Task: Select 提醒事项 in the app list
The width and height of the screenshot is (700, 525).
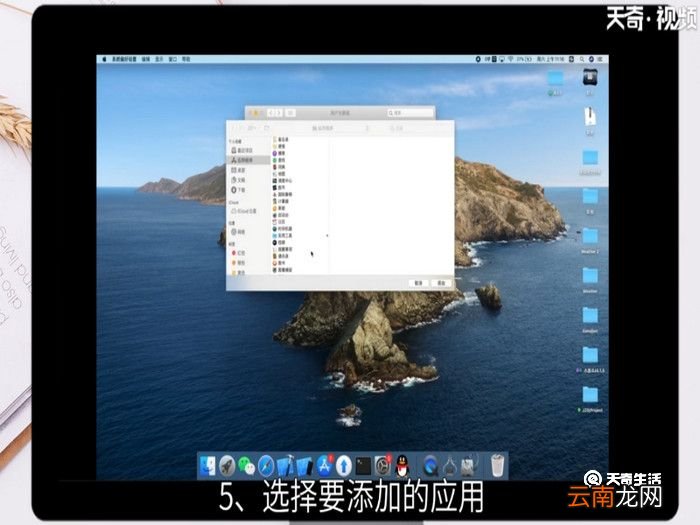Action: coord(283,250)
